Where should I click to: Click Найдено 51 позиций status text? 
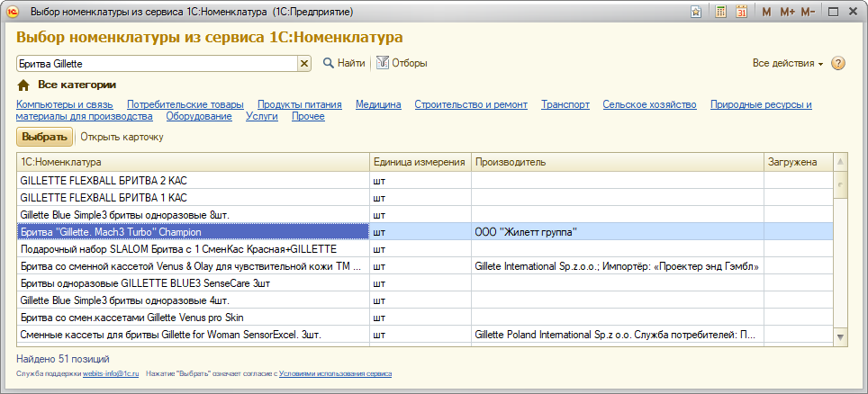(63, 359)
